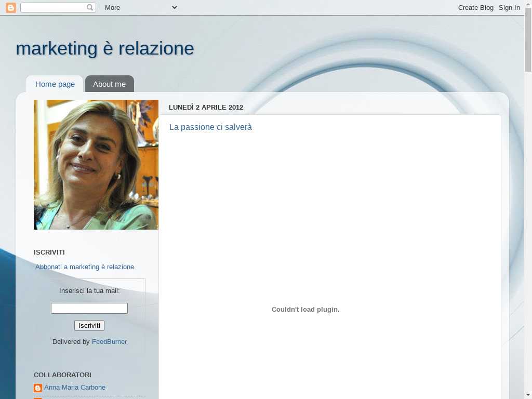Open the Home page tab
Viewport: 532px width, 399px height.
(55, 84)
